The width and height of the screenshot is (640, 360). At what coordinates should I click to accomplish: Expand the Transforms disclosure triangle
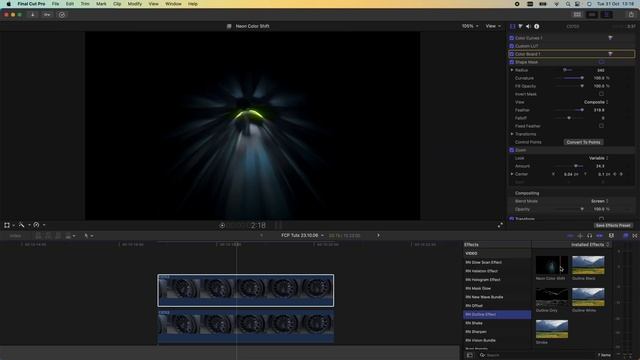pos(512,134)
